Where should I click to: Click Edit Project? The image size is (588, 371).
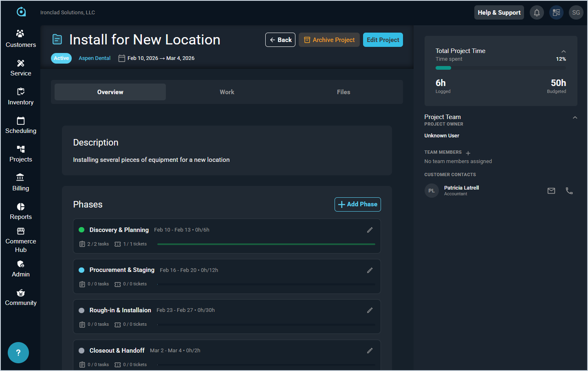(383, 40)
